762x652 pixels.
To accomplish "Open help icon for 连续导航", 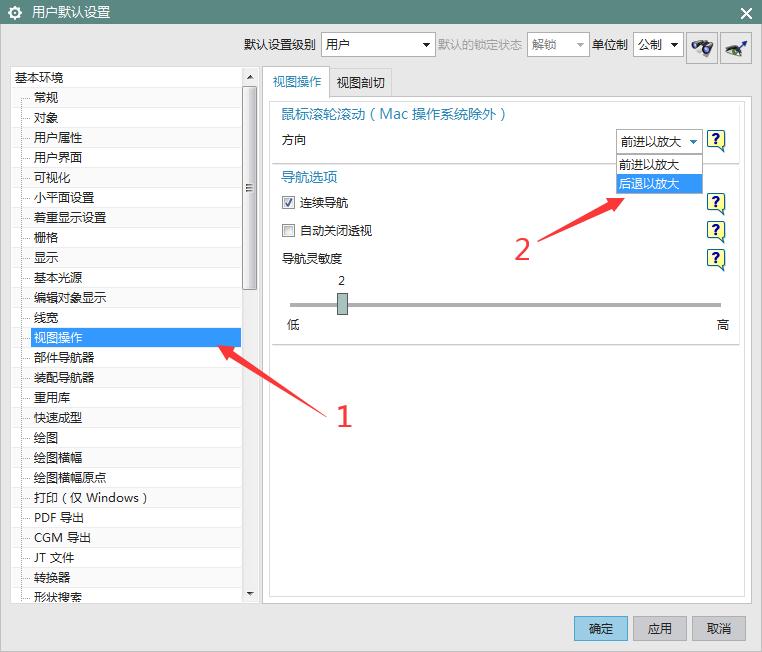I will click(x=716, y=203).
